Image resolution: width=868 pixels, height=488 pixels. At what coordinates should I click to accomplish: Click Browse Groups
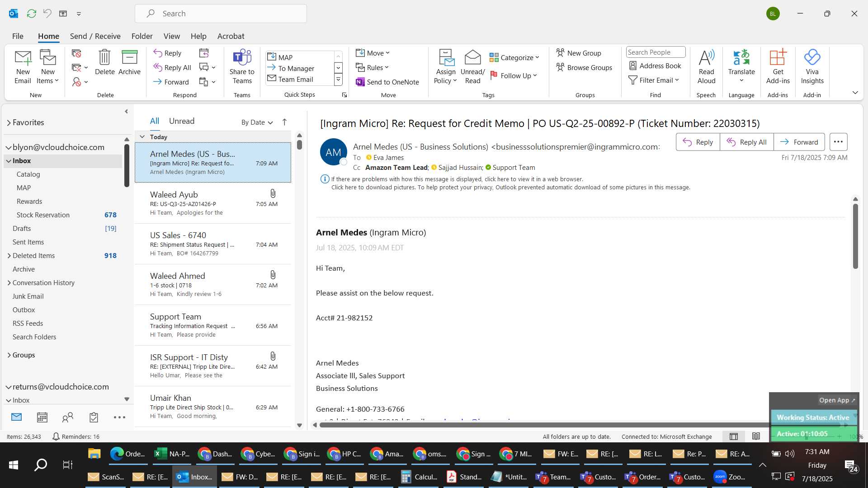[x=584, y=67]
